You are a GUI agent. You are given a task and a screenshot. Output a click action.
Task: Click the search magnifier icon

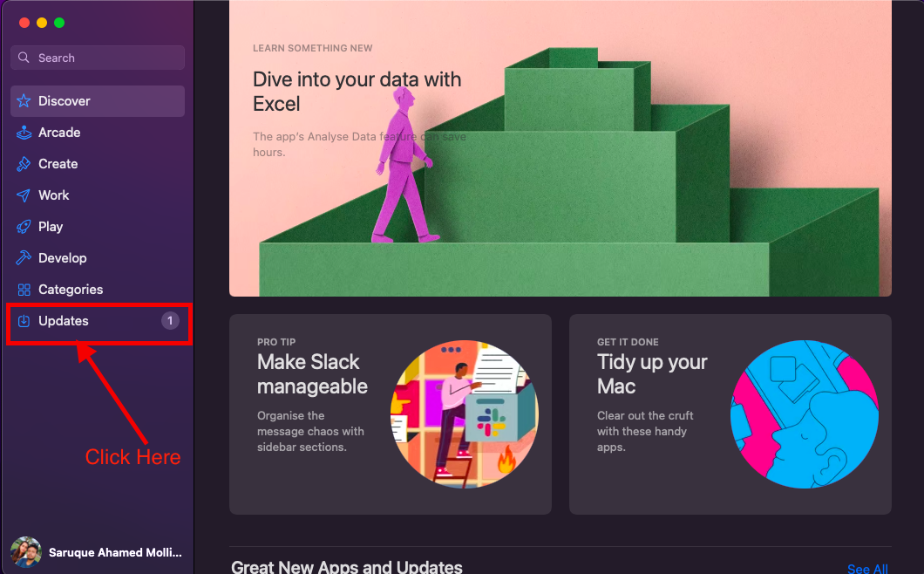[24, 58]
